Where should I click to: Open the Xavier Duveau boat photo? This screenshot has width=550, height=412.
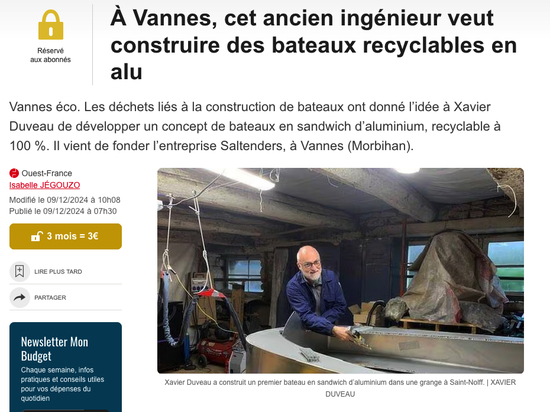pyautogui.click(x=340, y=270)
